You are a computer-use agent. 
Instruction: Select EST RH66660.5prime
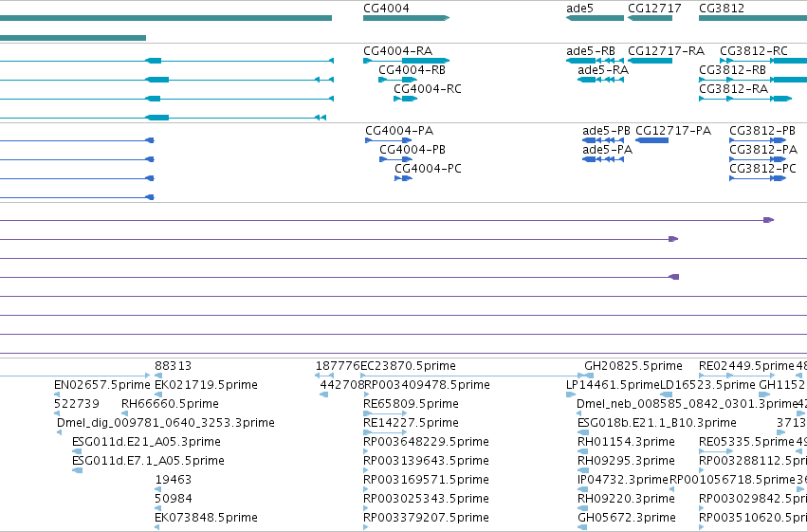[x=124, y=413]
